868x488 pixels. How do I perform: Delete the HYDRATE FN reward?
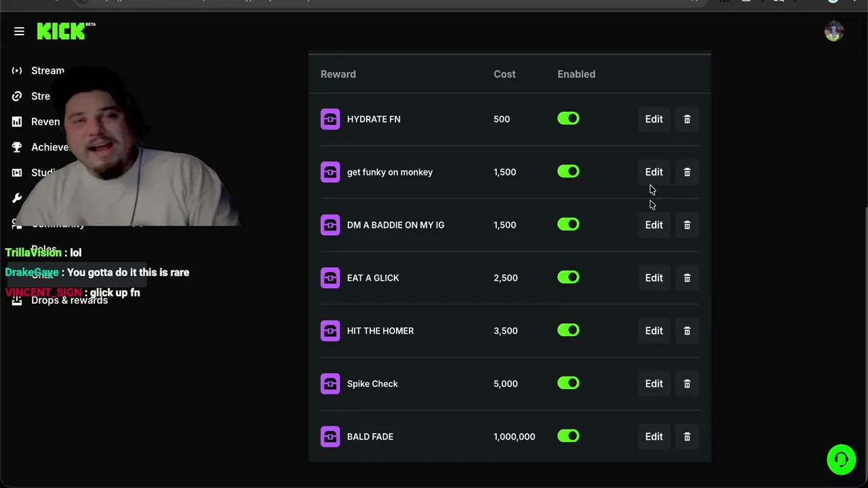click(687, 119)
